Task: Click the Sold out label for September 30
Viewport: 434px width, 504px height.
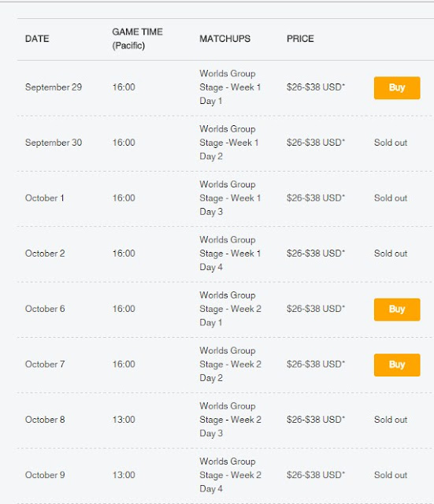Action: point(390,143)
